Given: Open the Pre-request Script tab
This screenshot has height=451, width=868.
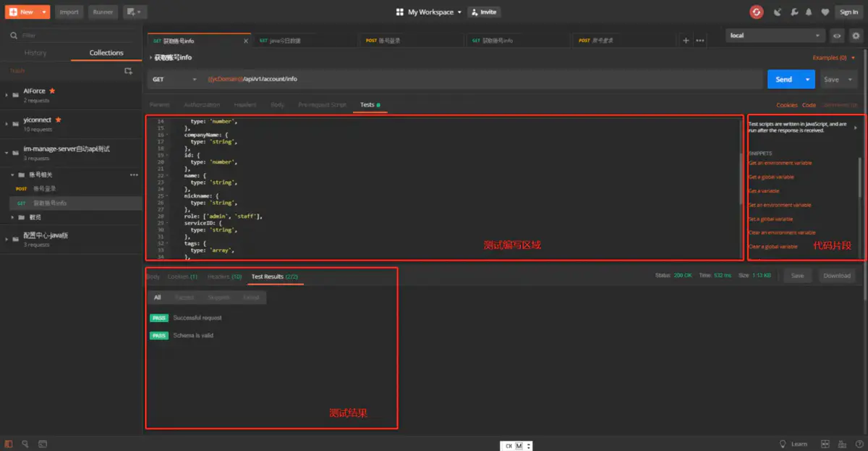Looking at the screenshot, I should click(323, 105).
